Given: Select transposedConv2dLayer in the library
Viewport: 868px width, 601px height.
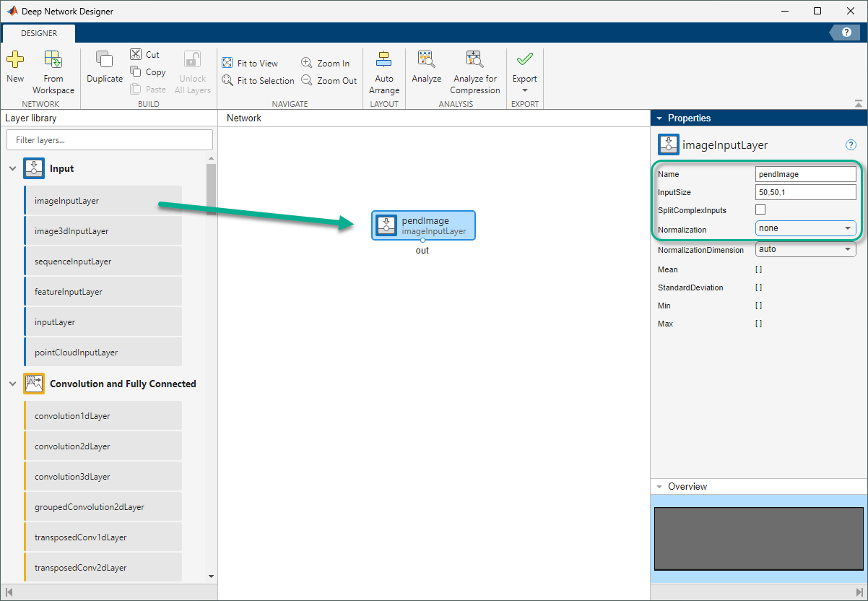Looking at the screenshot, I should click(x=103, y=568).
